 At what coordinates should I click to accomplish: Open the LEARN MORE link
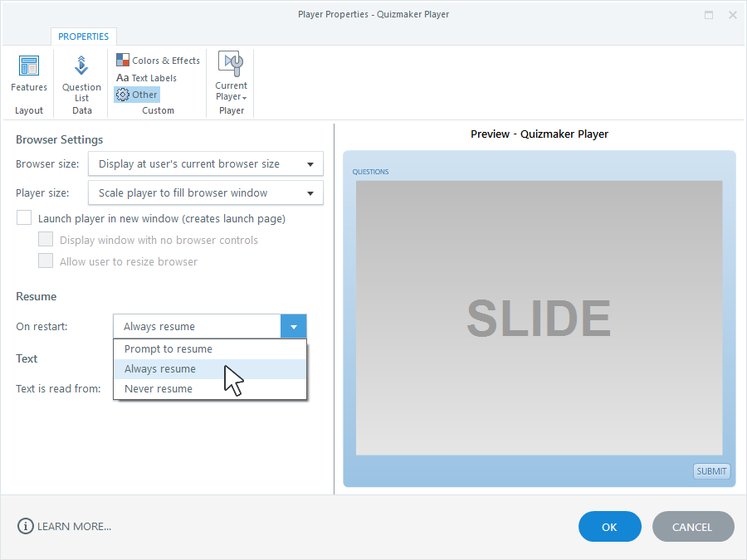click(x=75, y=527)
